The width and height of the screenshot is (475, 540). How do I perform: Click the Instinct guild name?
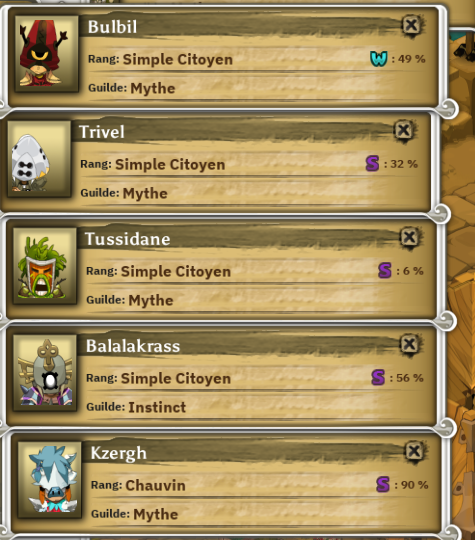pos(157,407)
